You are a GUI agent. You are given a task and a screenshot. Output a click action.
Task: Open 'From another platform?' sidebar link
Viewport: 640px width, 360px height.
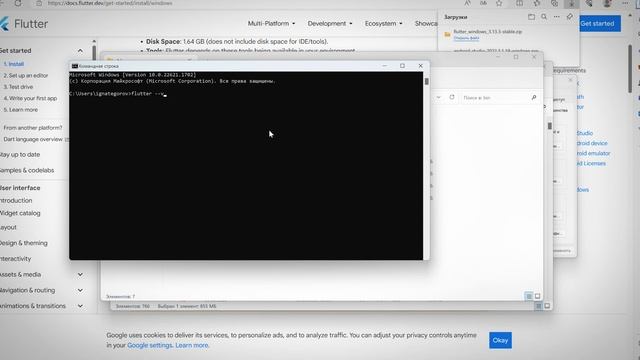coord(33,128)
